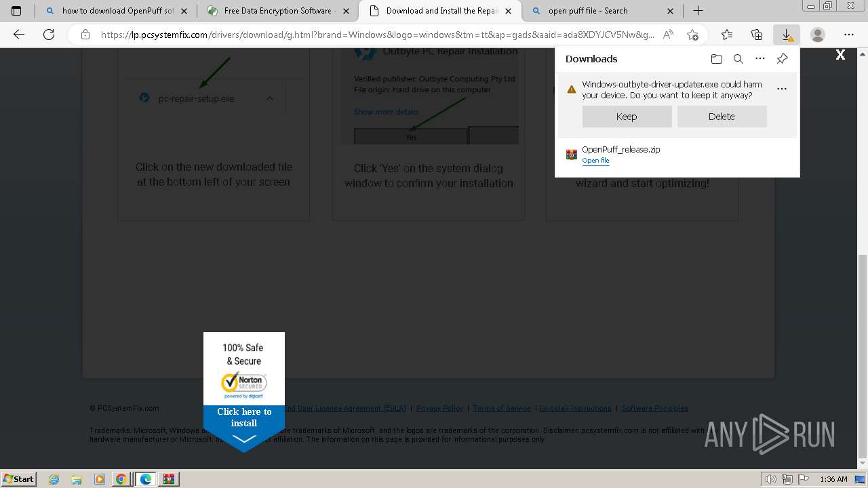The image size is (868, 488).
Task: Click the address bar URL
Action: pos(377,35)
